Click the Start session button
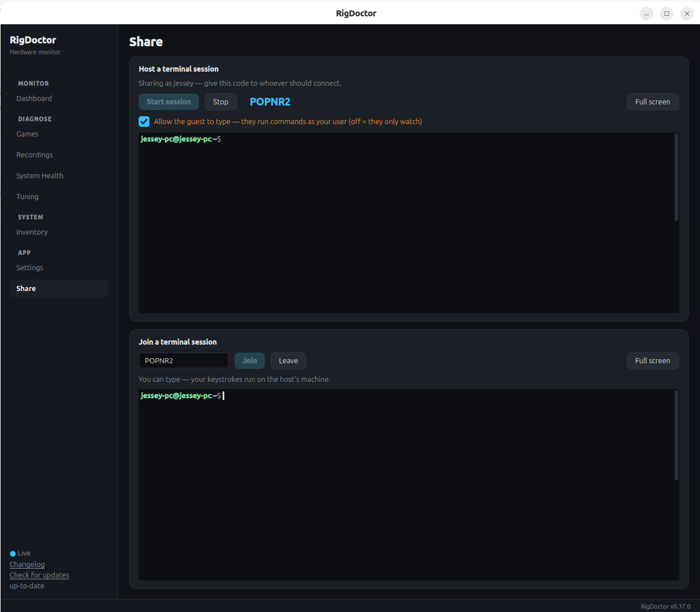Screen dimensions: 700x612 (x=169, y=102)
